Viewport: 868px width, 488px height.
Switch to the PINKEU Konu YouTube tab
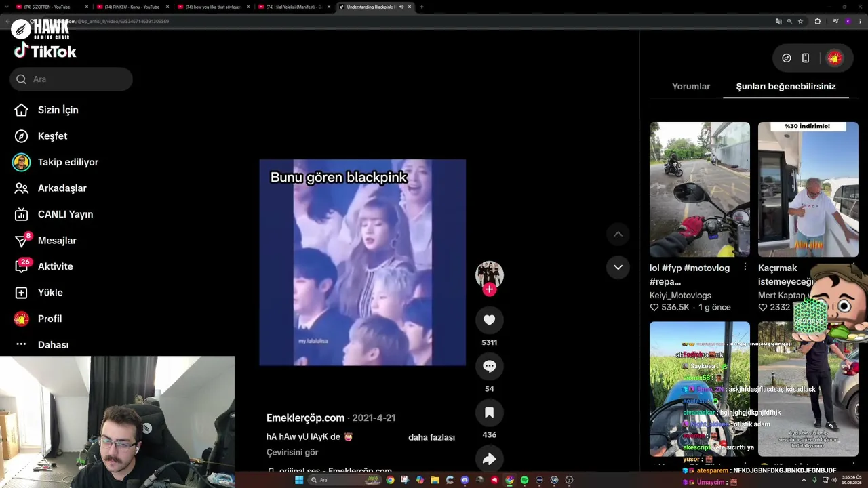point(132,7)
